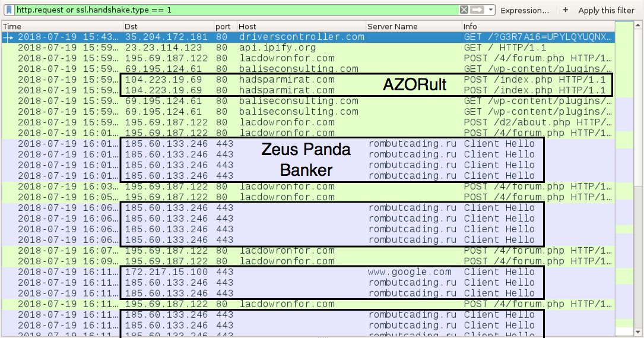Open the recent filter history dropdown
The width and height of the screenshot is (644, 338).
(x=490, y=10)
